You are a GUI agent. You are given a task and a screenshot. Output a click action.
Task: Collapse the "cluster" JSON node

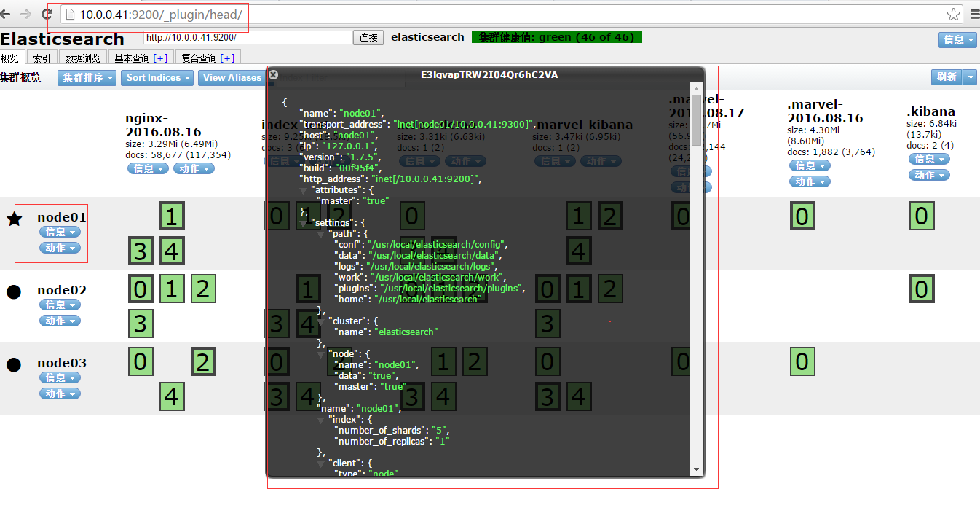[x=321, y=321]
